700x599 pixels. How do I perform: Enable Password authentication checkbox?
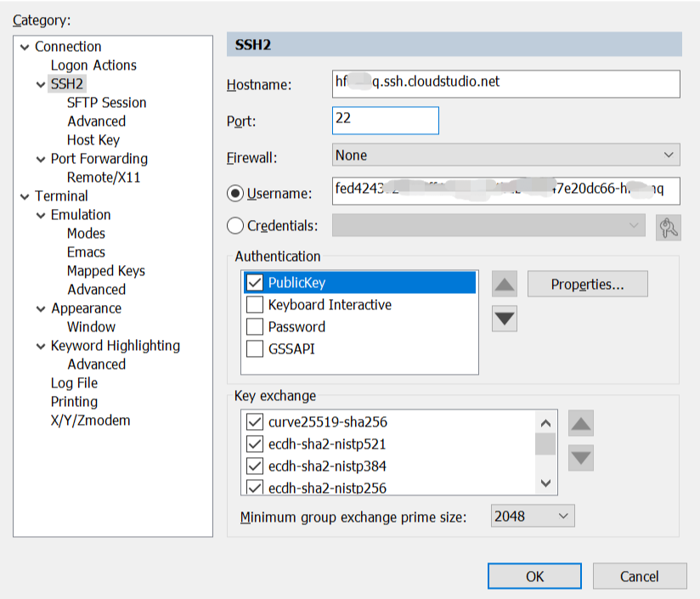point(255,327)
